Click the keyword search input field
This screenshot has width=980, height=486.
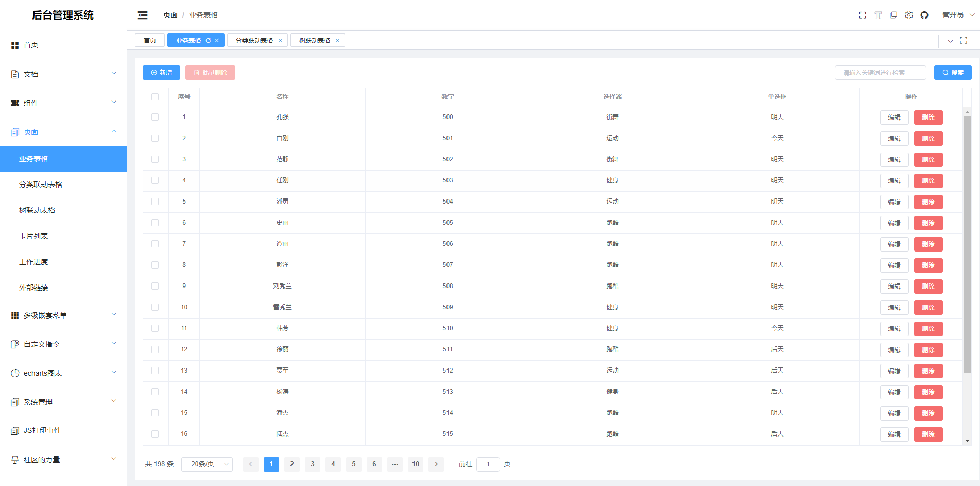point(880,72)
